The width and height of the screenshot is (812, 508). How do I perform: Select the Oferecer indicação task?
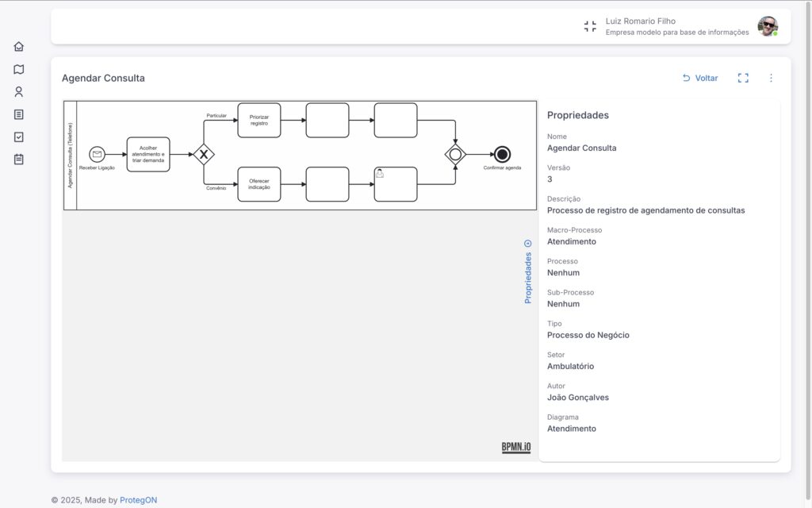[259, 184]
